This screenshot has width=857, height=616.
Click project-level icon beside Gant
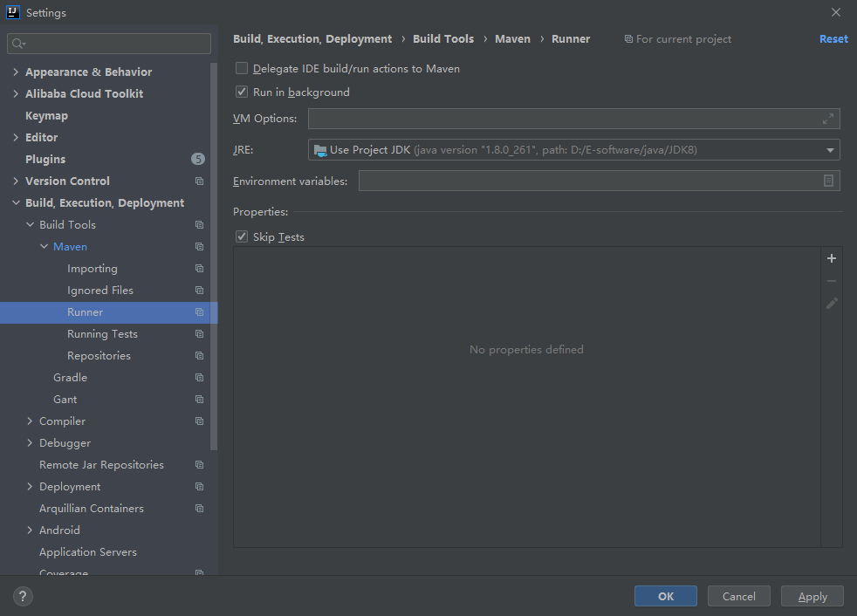tap(200, 400)
